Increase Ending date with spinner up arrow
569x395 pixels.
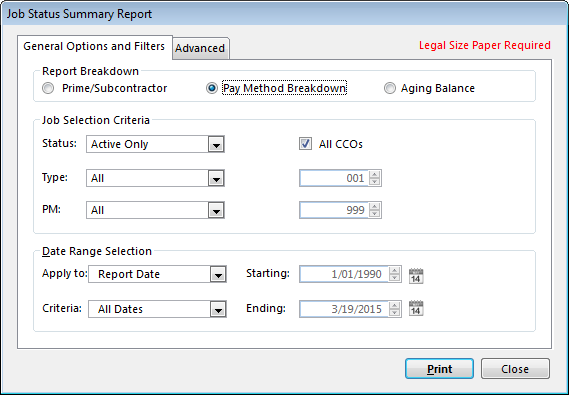pos(394,305)
